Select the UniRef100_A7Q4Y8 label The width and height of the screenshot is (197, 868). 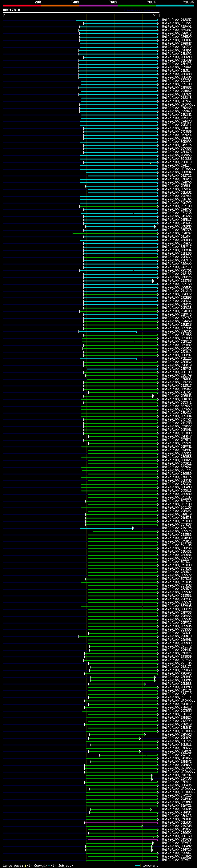click(x=176, y=179)
